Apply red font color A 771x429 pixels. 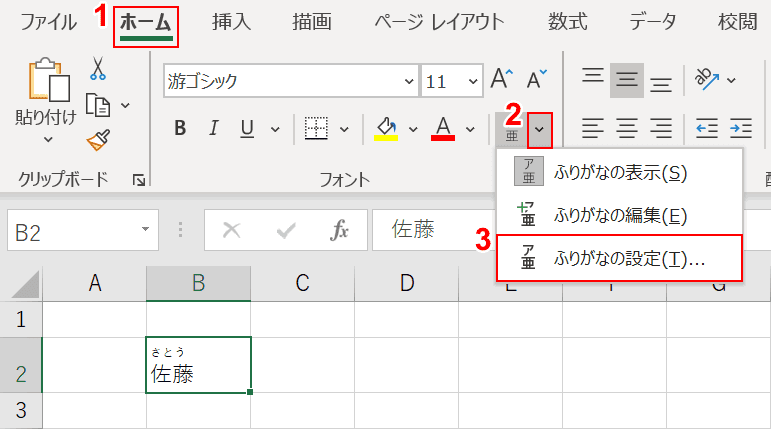[x=443, y=129]
